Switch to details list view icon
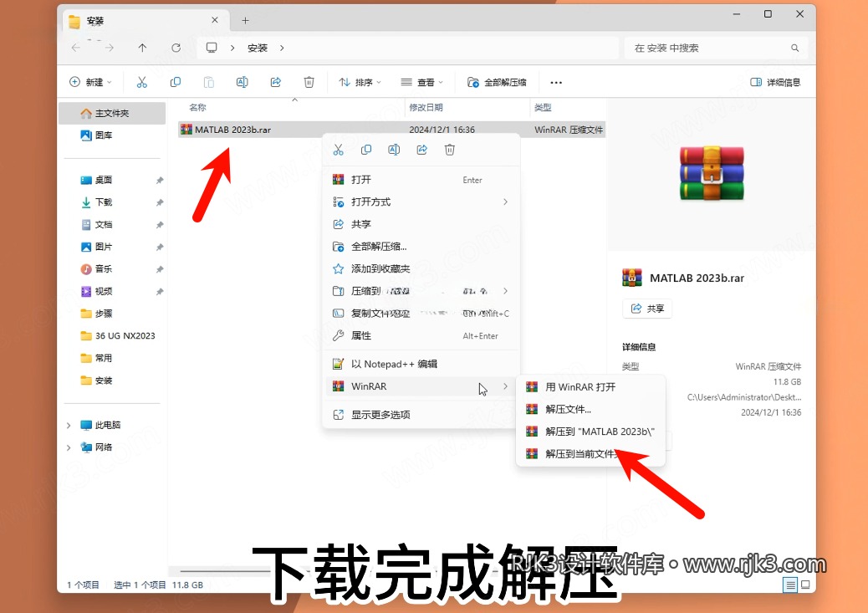Screen dimensions: 868x613 [x=790, y=585]
